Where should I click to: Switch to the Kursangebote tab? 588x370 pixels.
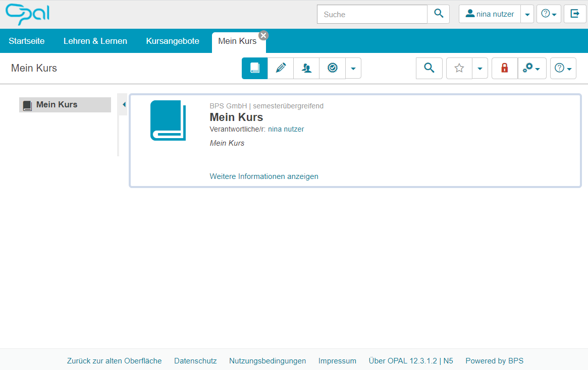point(172,41)
